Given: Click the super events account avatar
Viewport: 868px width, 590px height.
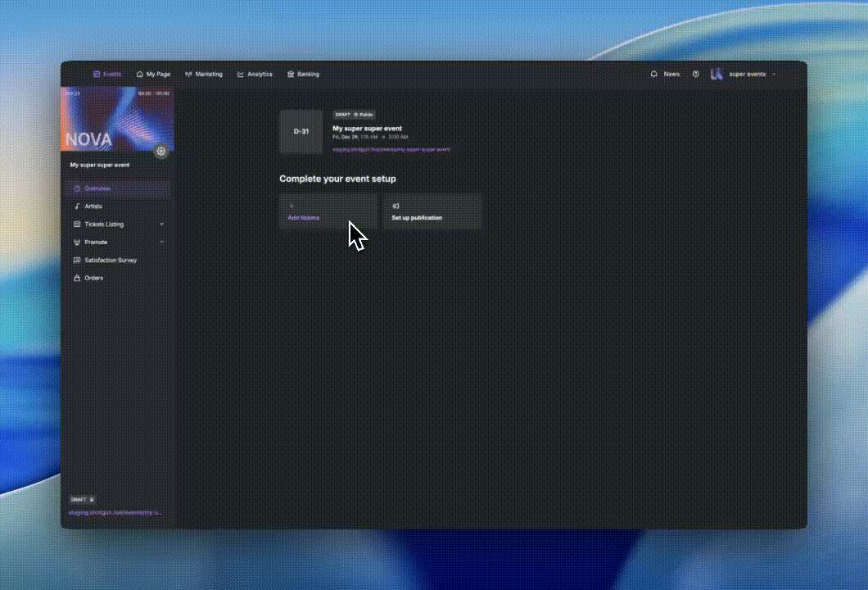Looking at the screenshot, I should coord(717,74).
